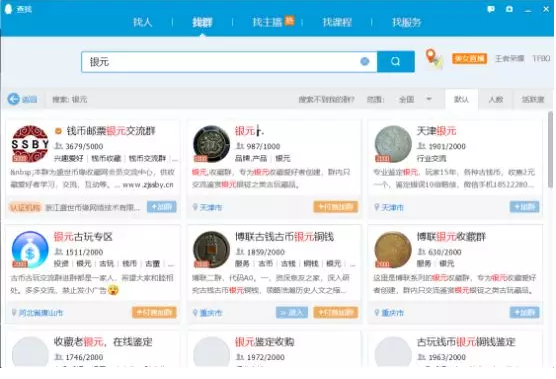Open the 找服务 tab
This screenshot has width=556, height=379.
[x=406, y=22]
